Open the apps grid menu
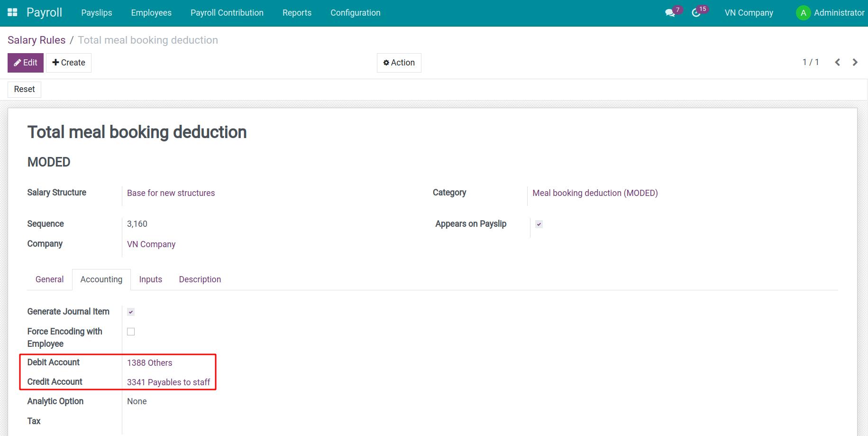 (12, 12)
